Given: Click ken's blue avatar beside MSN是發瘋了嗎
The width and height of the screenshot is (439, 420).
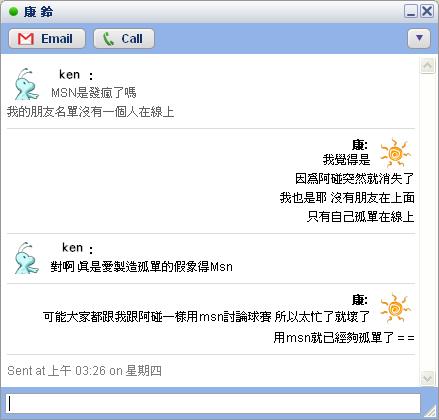Looking at the screenshot, I should tap(26, 84).
